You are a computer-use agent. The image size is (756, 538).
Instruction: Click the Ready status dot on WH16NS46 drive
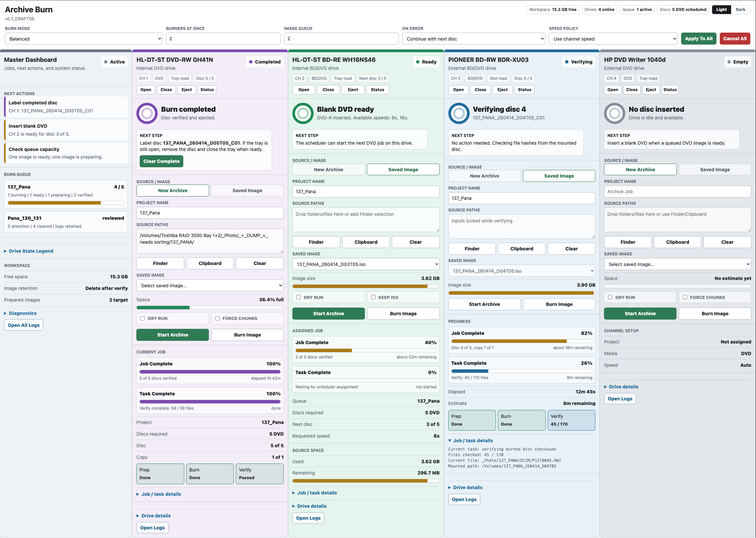pyautogui.click(x=418, y=62)
